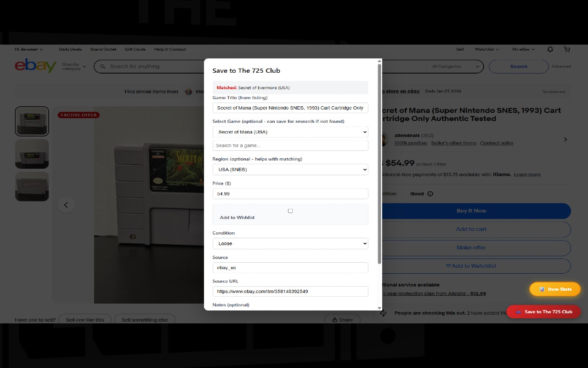
Task: Click the lightning bolt trending icon
Action: 383,312
